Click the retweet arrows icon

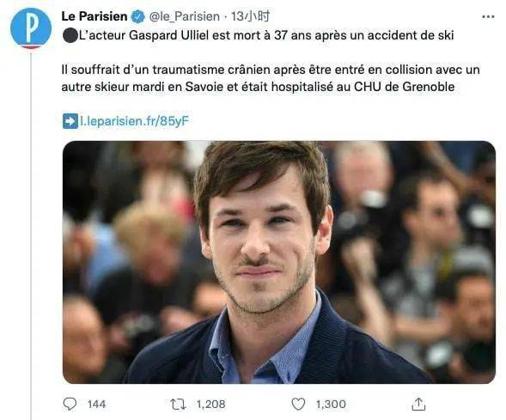coord(178,405)
